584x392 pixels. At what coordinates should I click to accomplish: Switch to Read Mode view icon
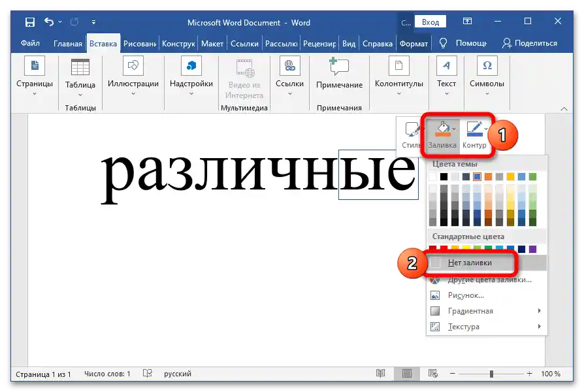coord(380,373)
